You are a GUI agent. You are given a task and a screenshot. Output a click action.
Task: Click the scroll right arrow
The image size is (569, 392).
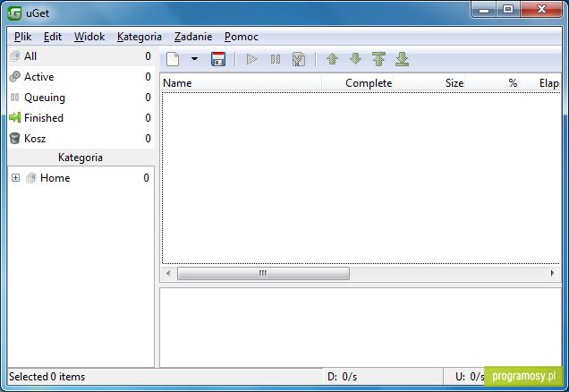(x=553, y=273)
